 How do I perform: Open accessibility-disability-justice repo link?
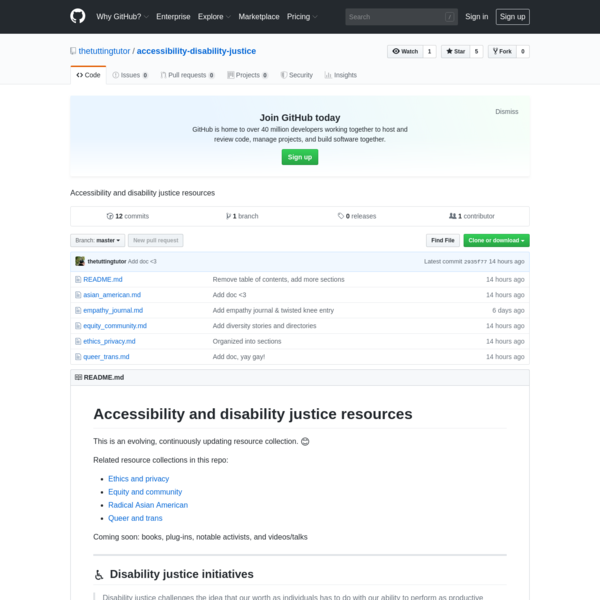pos(196,51)
